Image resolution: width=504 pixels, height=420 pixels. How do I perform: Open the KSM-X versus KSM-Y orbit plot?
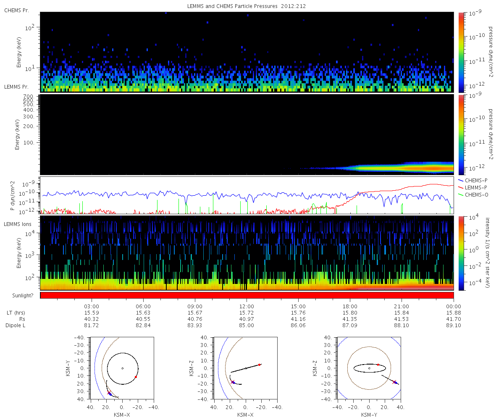click(122, 368)
